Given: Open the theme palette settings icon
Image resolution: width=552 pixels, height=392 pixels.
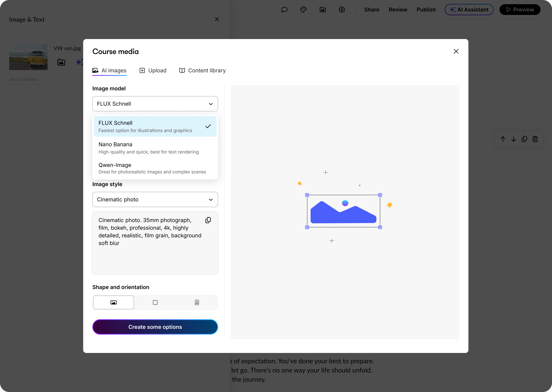Looking at the screenshot, I should pos(304,10).
